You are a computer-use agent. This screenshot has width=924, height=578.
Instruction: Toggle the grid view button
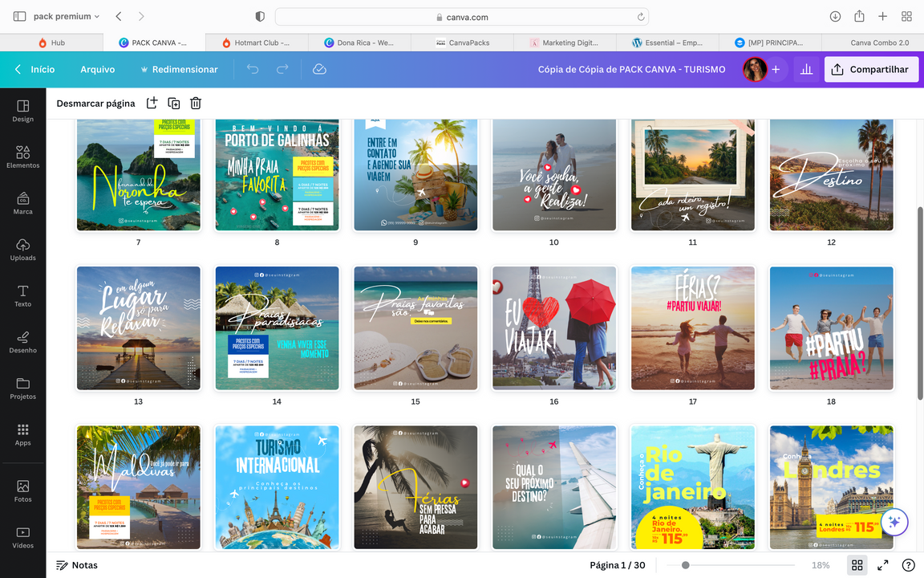point(857,565)
